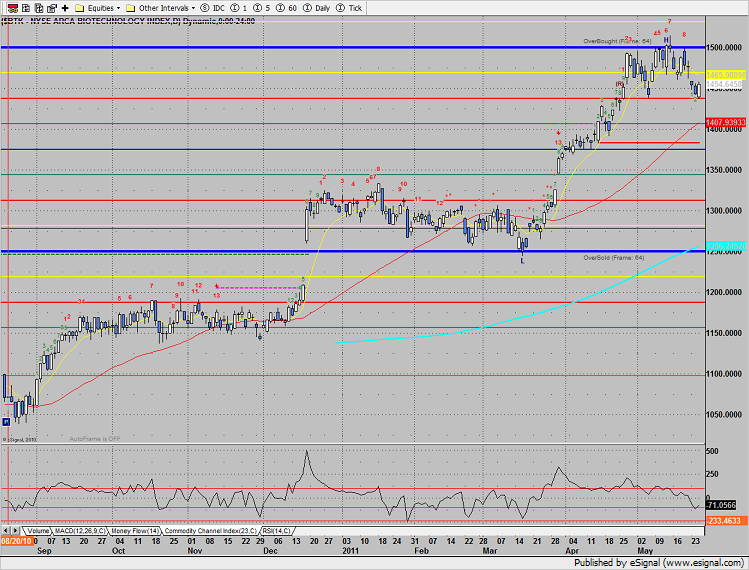The image size is (749, 570).
Task: Click the third toolbar layout icon
Action: click(x=39, y=8)
